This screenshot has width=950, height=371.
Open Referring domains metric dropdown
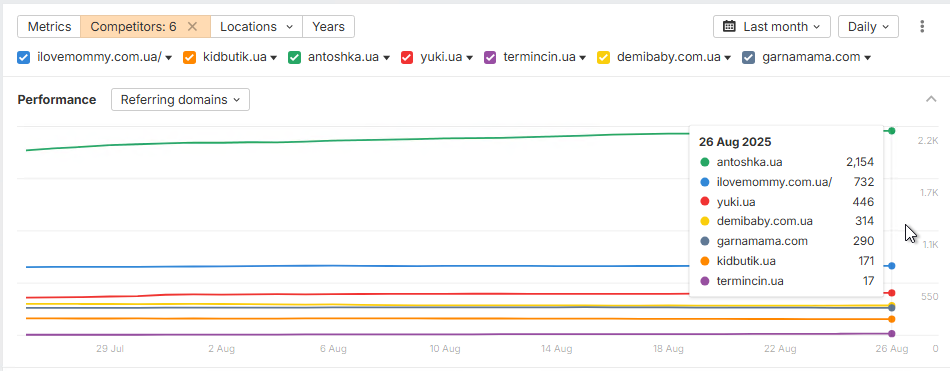point(181,99)
